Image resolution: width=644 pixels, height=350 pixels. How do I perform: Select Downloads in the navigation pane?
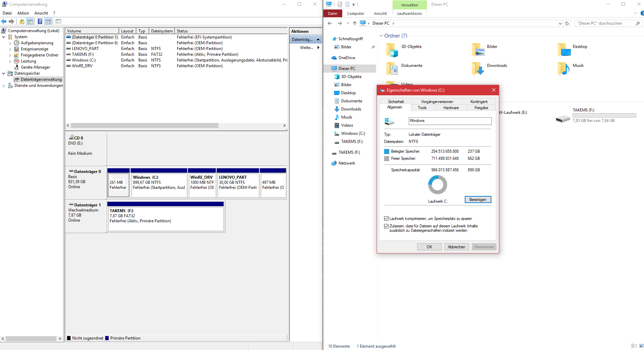coord(351,109)
